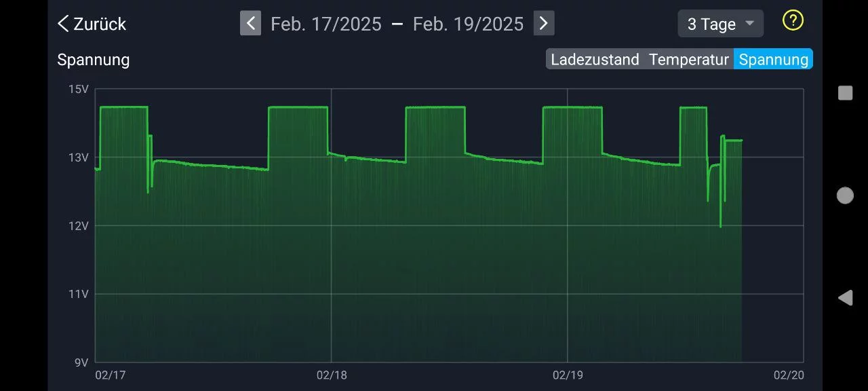
Task: Switch to the Ladezustand view
Action: point(595,60)
